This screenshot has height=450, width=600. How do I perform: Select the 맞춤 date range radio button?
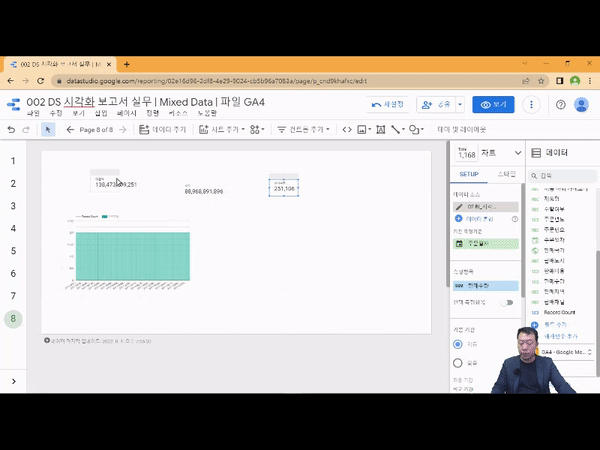point(459,364)
